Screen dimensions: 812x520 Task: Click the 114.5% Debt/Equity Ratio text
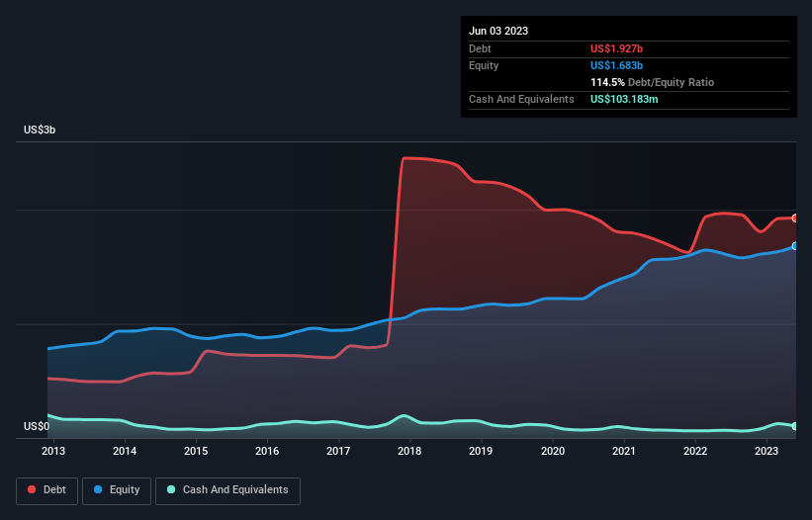coord(652,82)
